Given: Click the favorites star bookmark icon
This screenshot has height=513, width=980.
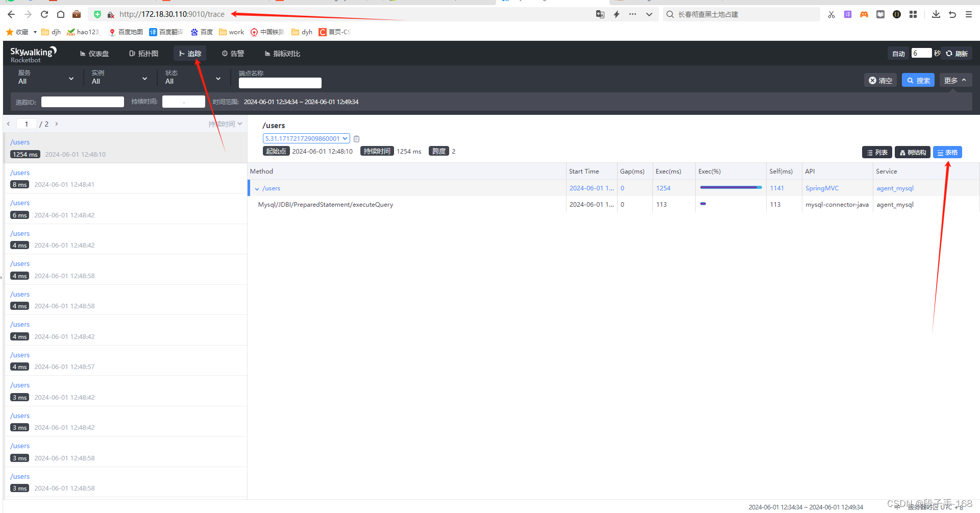Looking at the screenshot, I should (x=10, y=32).
